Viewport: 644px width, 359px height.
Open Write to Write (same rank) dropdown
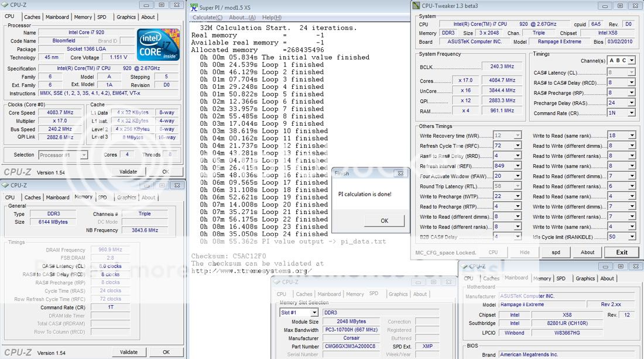[x=632, y=226]
